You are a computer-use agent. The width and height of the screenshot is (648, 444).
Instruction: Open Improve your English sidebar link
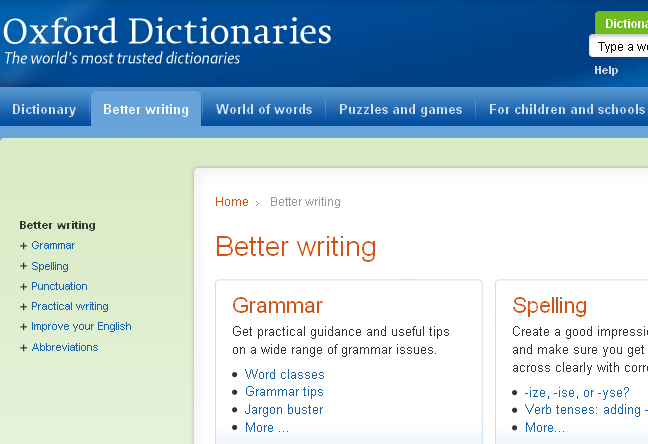coord(81,327)
